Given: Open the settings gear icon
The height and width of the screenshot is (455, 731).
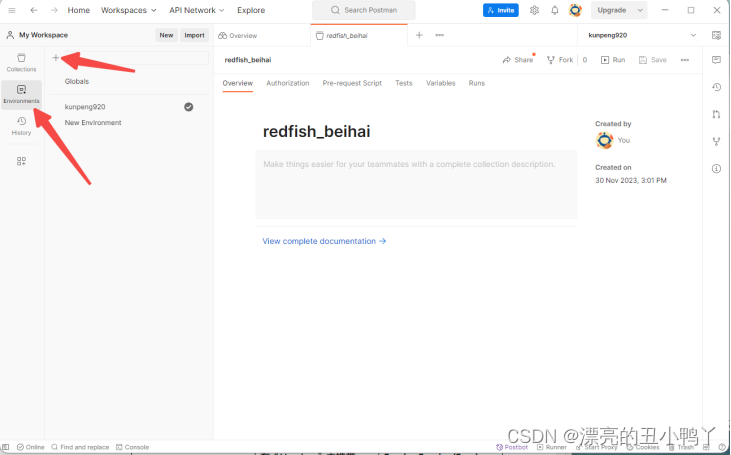Looking at the screenshot, I should point(534,10).
